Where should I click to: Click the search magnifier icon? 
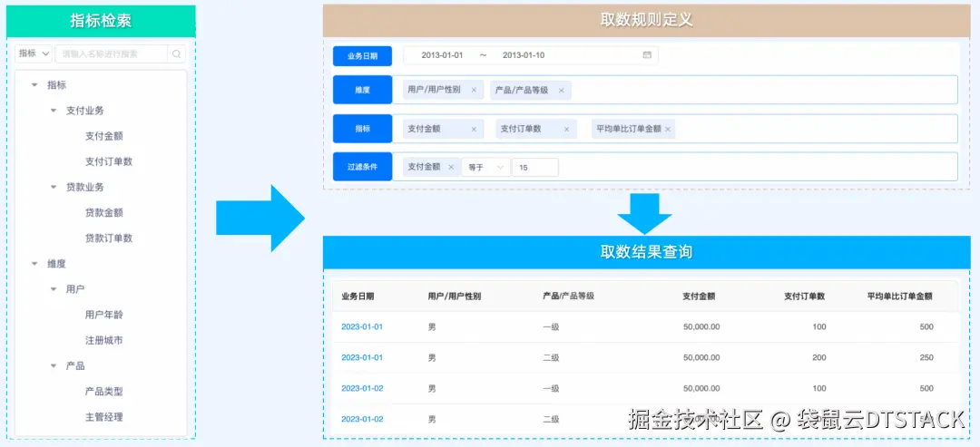(176, 54)
